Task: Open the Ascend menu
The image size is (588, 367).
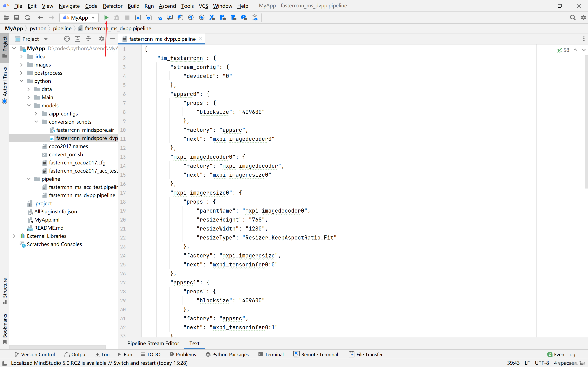Action: (167, 6)
